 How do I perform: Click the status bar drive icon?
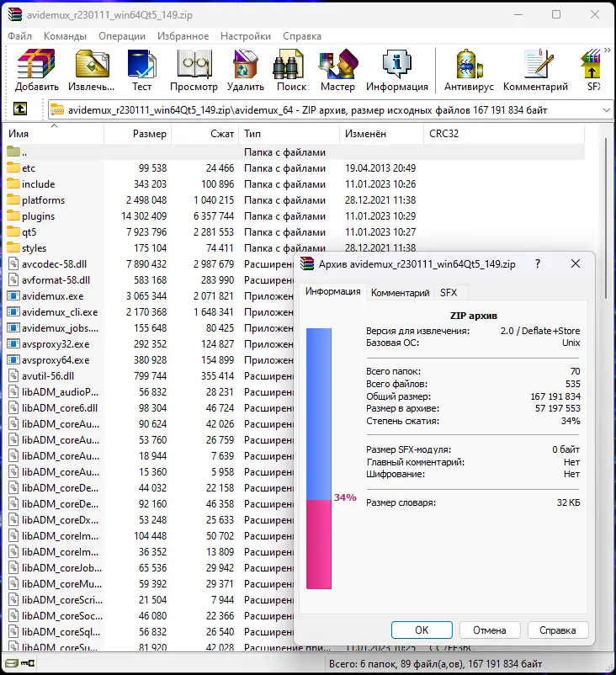click(x=11, y=663)
